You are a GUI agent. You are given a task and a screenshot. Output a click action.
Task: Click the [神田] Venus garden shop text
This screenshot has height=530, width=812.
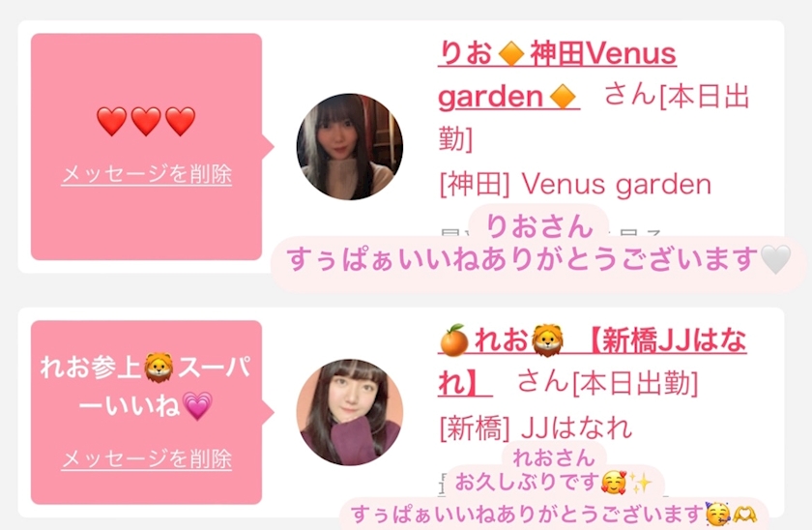(x=575, y=185)
